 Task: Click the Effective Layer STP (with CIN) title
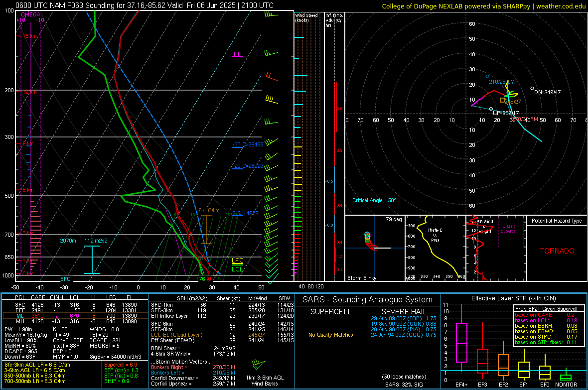click(x=513, y=298)
